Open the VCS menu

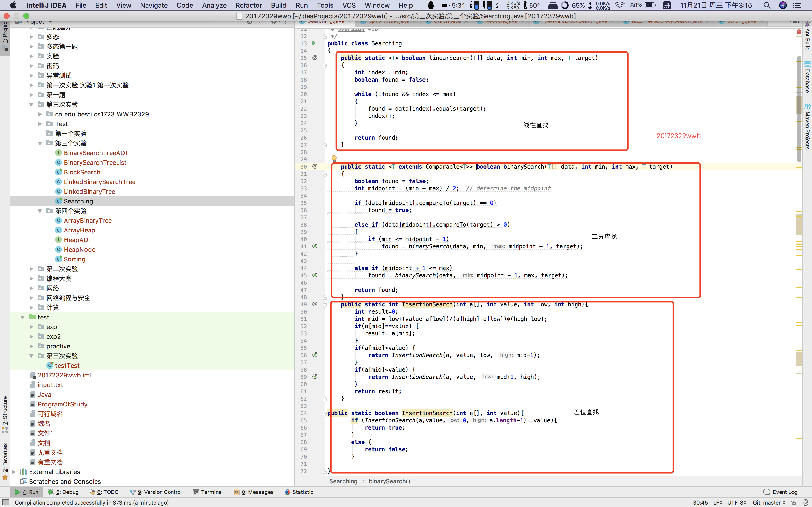tap(349, 5)
